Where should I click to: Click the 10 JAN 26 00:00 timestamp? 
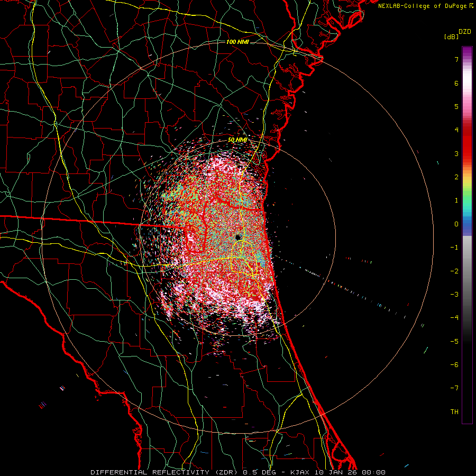349,472
